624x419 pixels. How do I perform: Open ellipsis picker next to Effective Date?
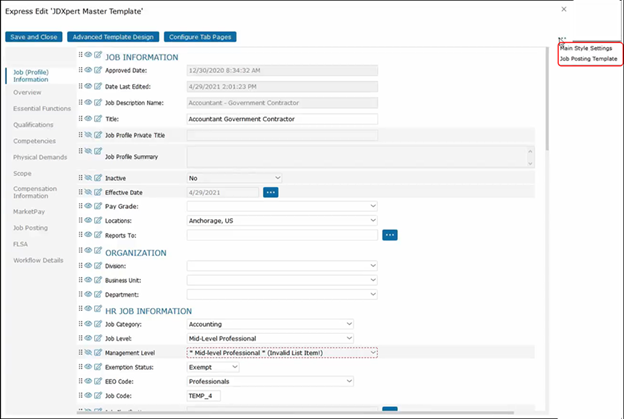point(270,191)
